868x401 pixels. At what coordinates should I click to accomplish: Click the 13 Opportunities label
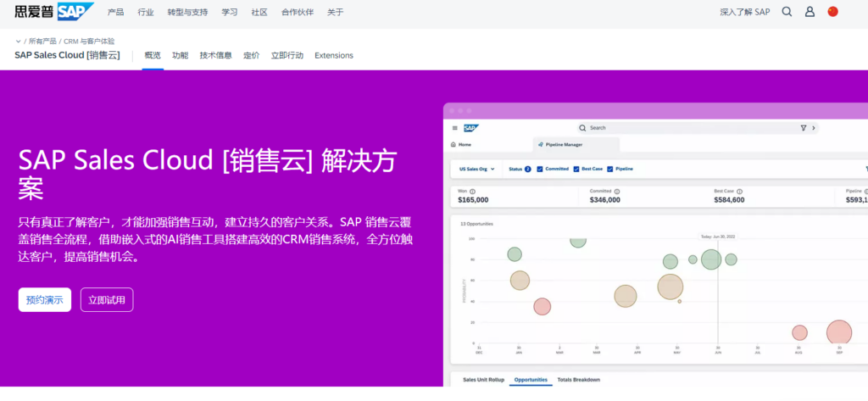click(476, 225)
